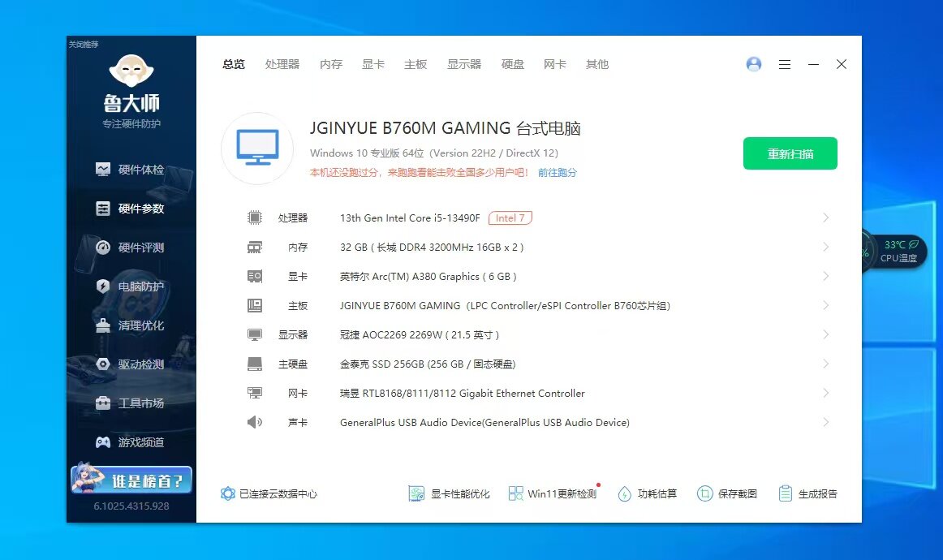The image size is (943, 560).
Task: Switch to the 硬盘 tab
Action: [x=513, y=64]
